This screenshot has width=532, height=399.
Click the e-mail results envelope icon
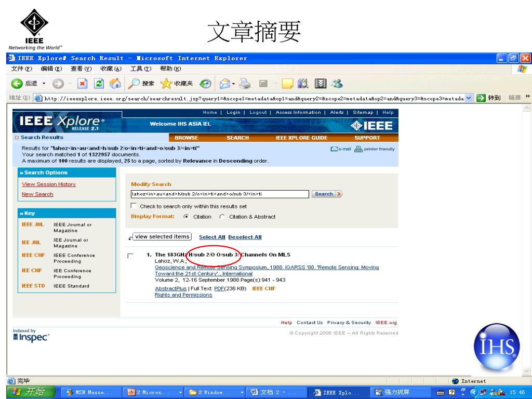click(334, 149)
